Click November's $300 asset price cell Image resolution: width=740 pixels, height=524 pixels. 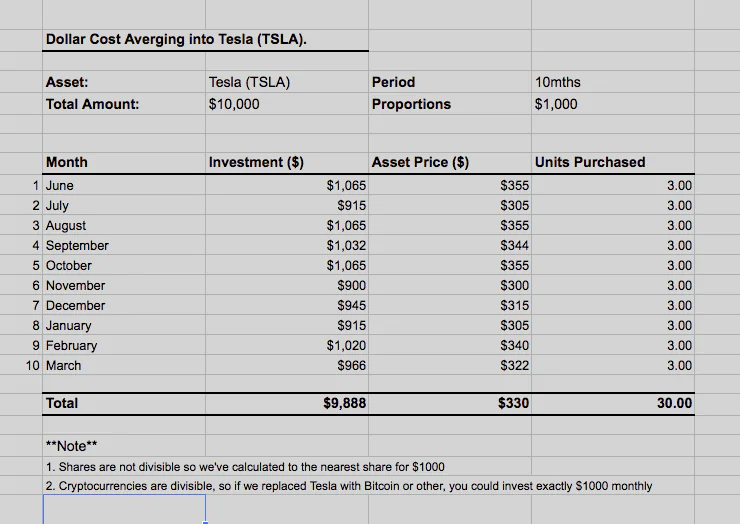450,285
